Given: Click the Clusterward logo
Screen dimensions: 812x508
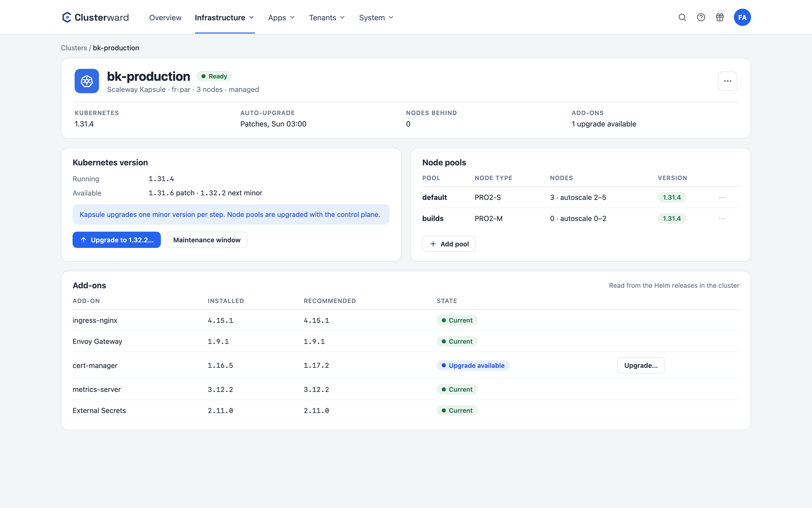Looking at the screenshot, I should [95, 18].
